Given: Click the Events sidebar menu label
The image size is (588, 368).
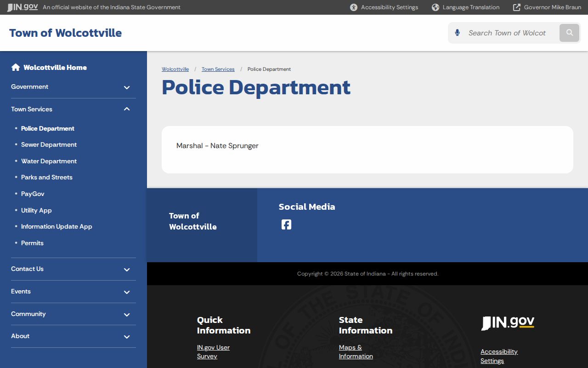Looking at the screenshot, I should [x=21, y=291].
